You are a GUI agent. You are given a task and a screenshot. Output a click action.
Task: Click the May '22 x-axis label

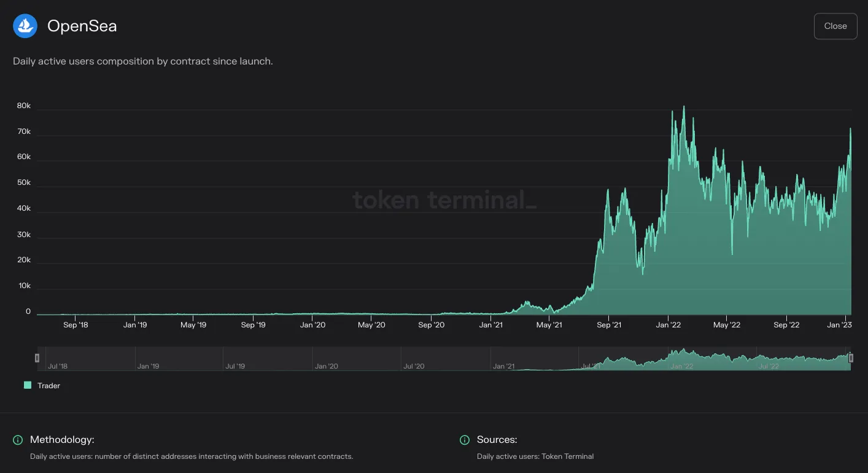726,325
